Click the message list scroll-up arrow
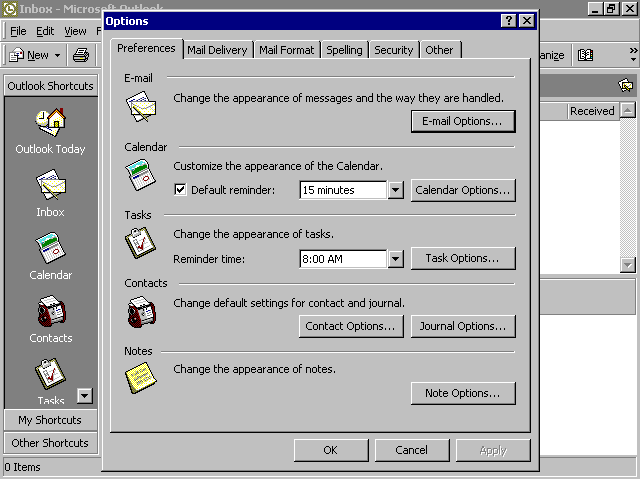 pos(628,110)
